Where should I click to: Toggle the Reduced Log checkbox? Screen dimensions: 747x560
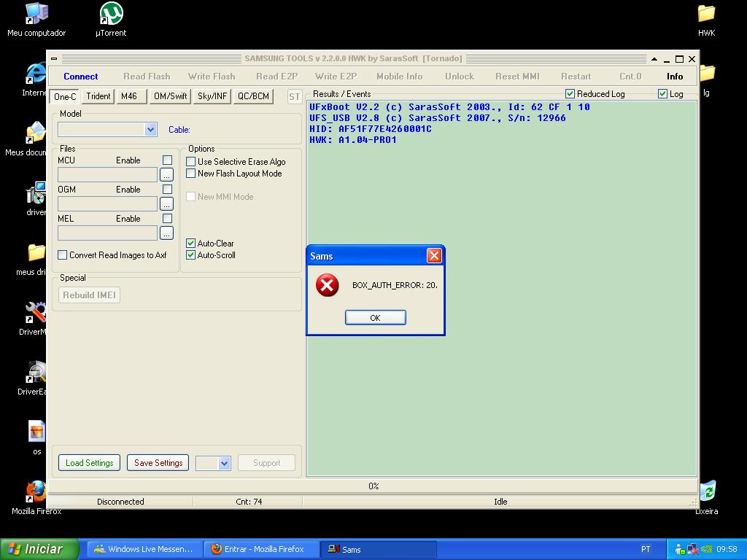pyautogui.click(x=570, y=94)
